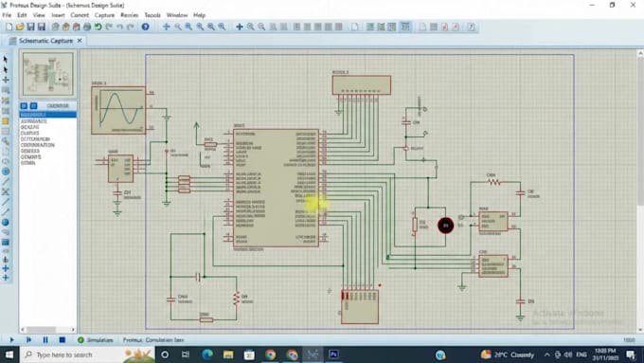Click the blue L button in device panel
The height and width of the screenshot is (363, 644).
34,105
